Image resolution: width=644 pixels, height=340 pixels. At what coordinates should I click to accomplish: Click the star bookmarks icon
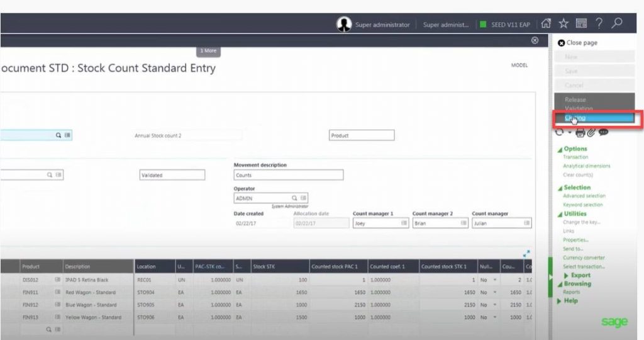[x=563, y=24]
